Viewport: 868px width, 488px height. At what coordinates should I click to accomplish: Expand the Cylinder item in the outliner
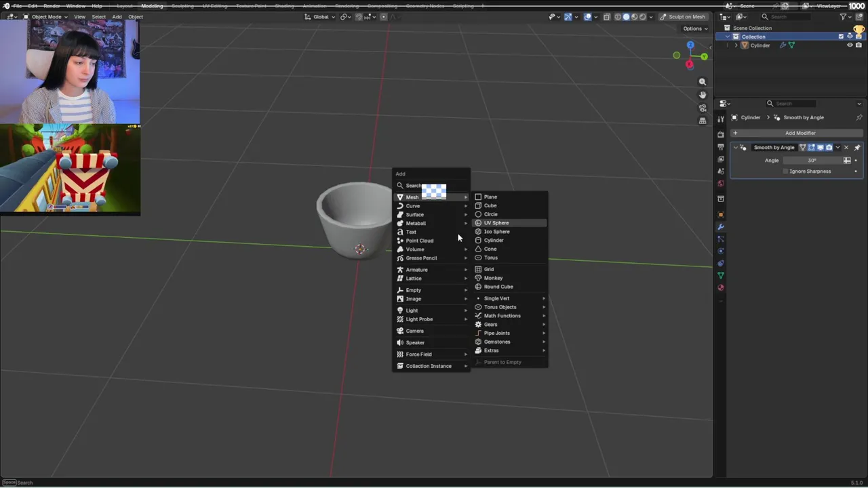tap(736, 45)
